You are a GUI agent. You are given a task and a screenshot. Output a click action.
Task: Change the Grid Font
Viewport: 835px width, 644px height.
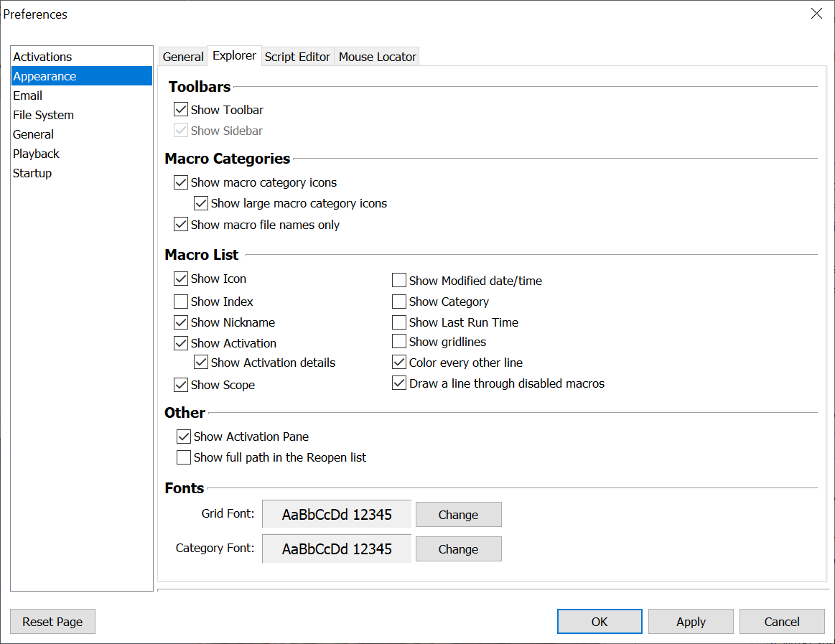click(458, 515)
